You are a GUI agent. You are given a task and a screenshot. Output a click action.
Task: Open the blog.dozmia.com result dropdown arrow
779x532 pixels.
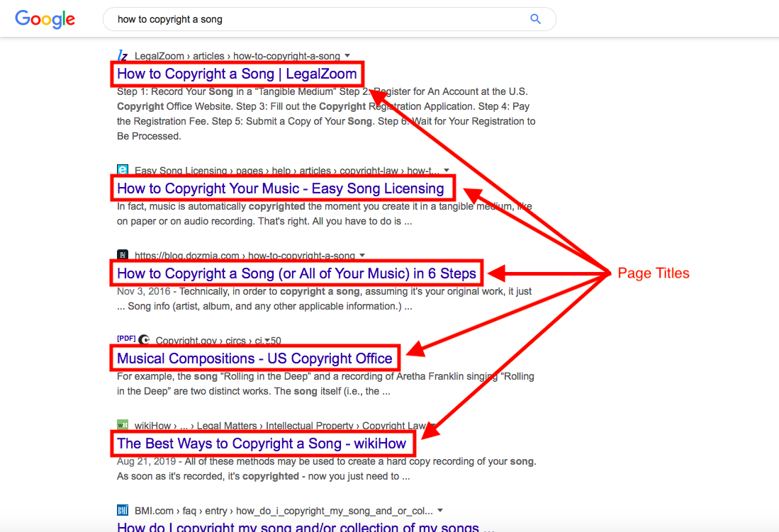(362, 255)
